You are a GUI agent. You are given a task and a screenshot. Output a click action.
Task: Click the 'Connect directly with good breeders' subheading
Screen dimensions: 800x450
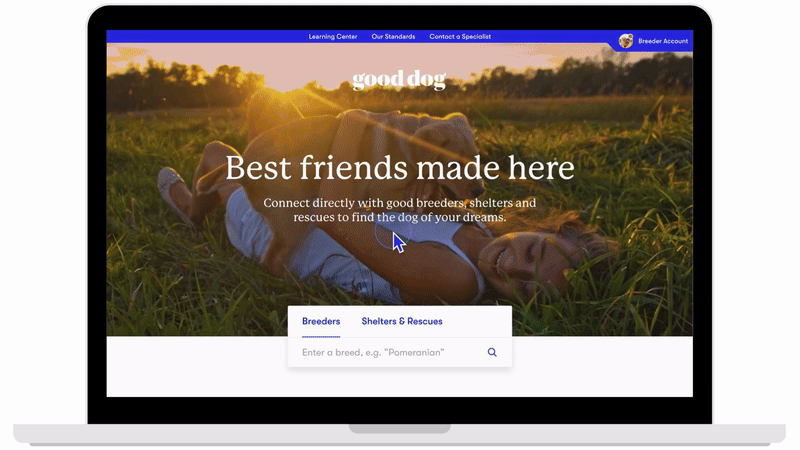[x=399, y=210]
